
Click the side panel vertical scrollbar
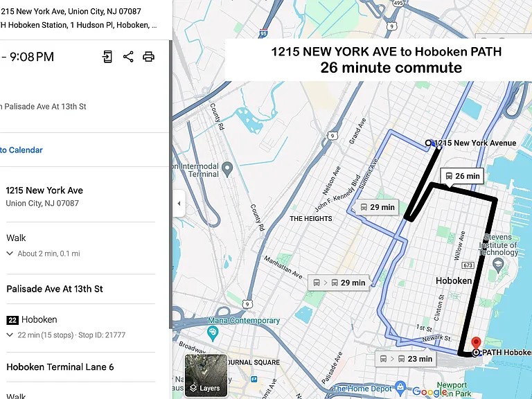point(170,183)
